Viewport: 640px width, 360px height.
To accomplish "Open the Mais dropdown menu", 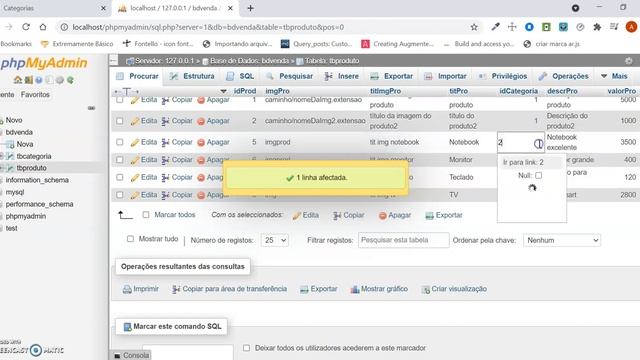I will pos(614,76).
